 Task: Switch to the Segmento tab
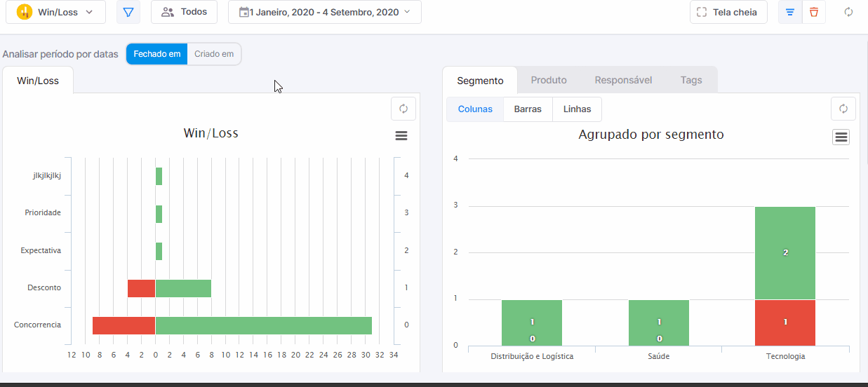480,80
